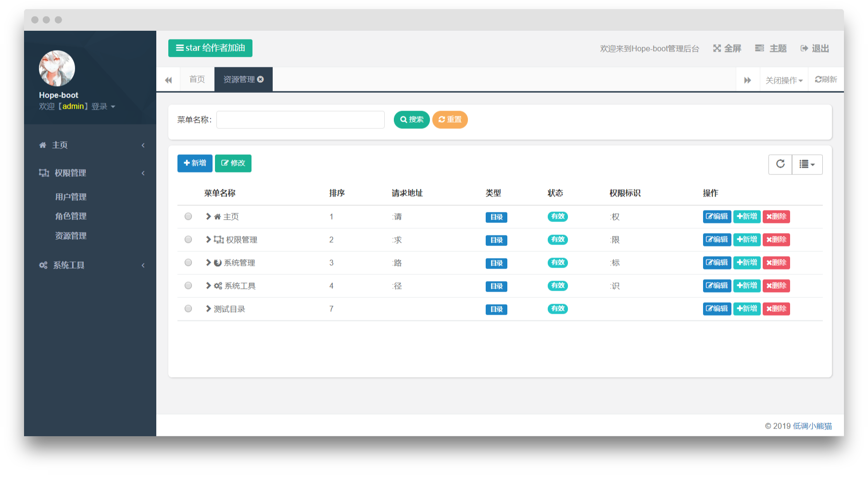Click the table refresh icon button
The image size is (868, 478).
(x=780, y=164)
